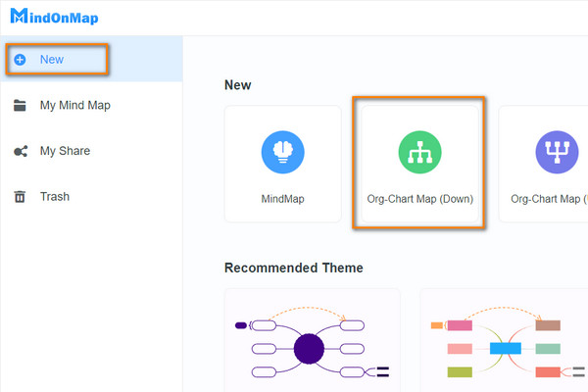Click the Recommended Theme heading
Image resolution: width=588 pixels, height=392 pixels.
(x=293, y=268)
